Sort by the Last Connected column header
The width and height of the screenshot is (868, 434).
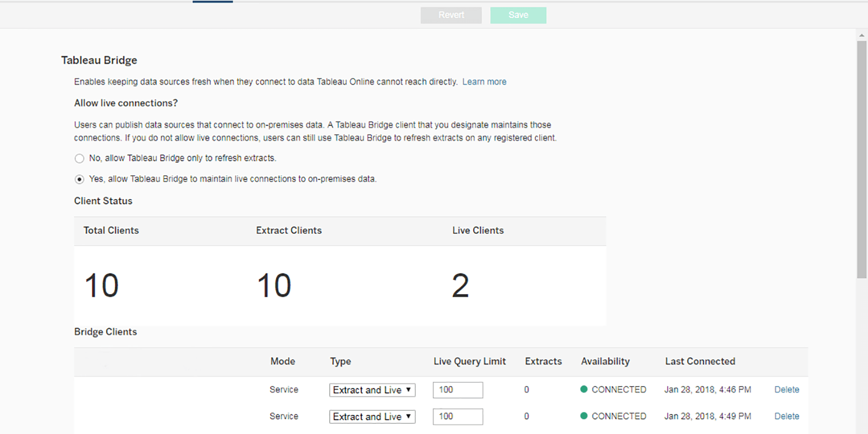click(700, 361)
